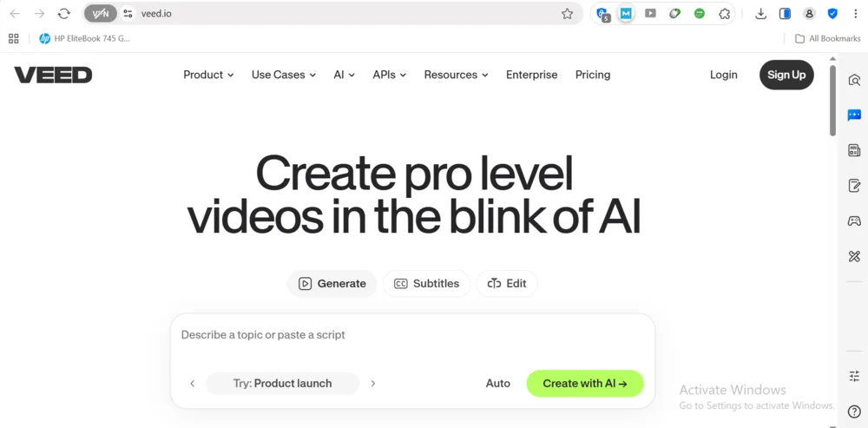Bookmark this page with the star icon
This screenshot has height=428, width=868.
click(567, 14)
